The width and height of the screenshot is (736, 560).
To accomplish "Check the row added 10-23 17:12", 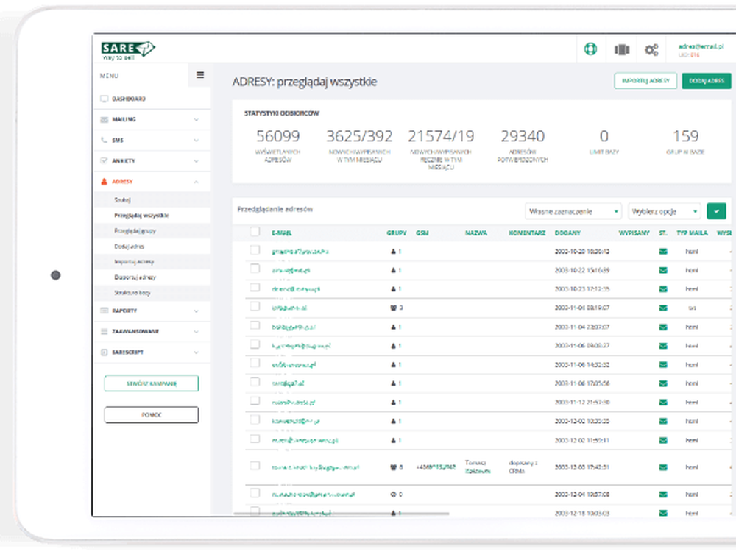I will [x=255, y=287].
